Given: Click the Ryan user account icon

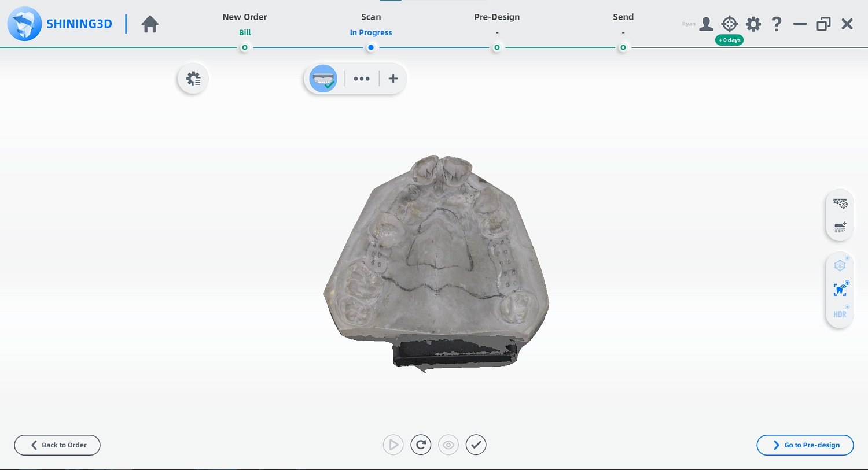Looking at the screenshot, I should click(x=705, y=24).
